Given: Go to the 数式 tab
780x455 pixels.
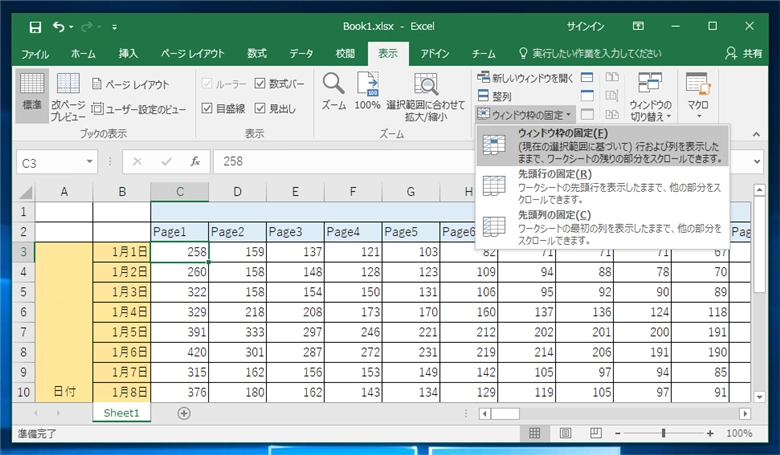Looking at the screenshot, I should pos(257,54).
